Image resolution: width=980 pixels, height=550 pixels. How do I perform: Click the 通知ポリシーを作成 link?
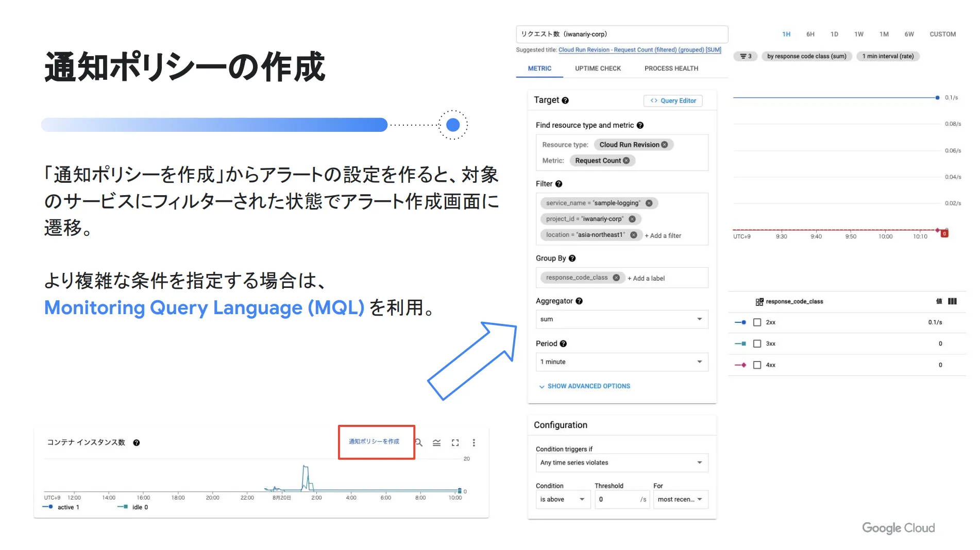pyautogui.click(x=374, y=441)
